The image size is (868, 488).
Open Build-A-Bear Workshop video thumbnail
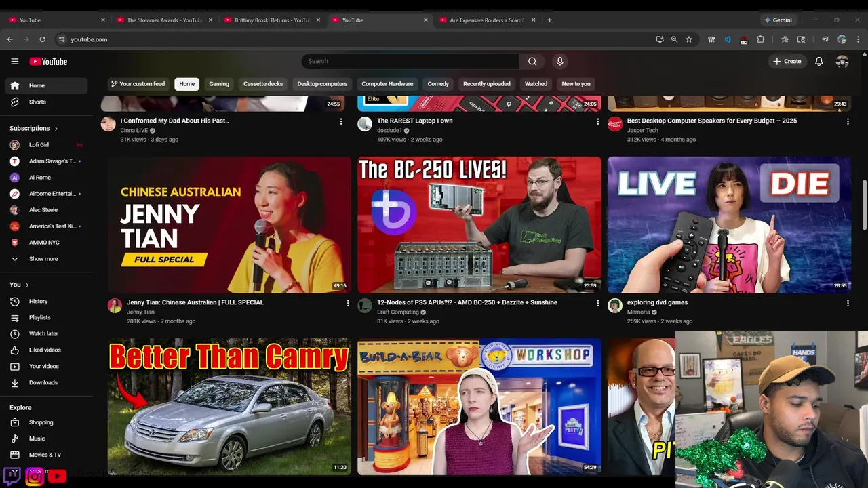[479, 407]
